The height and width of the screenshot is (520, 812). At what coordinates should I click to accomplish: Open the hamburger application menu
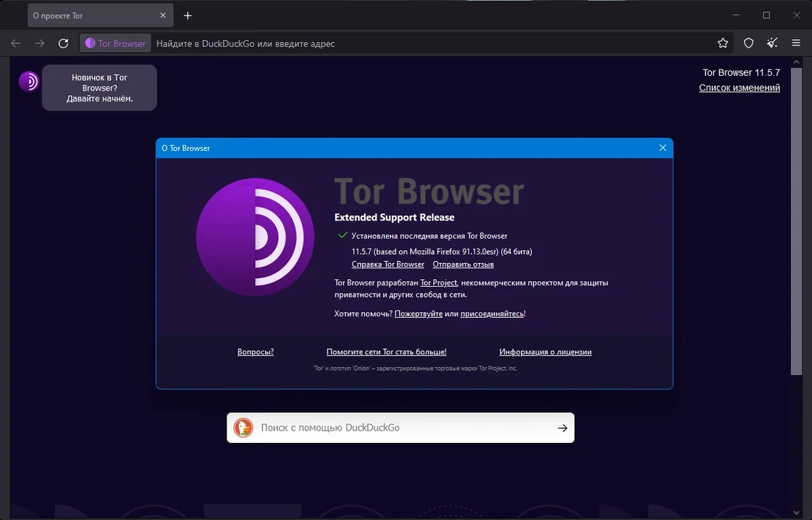796,43
